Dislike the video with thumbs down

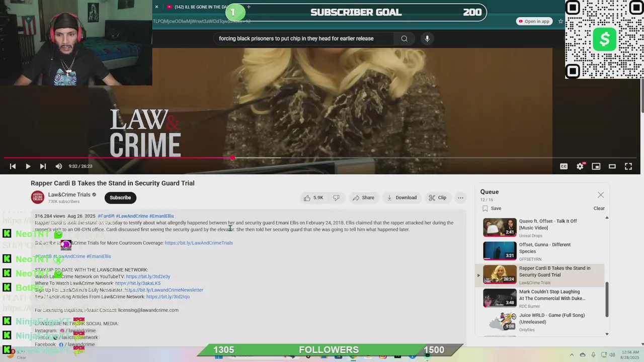point(337,198)
